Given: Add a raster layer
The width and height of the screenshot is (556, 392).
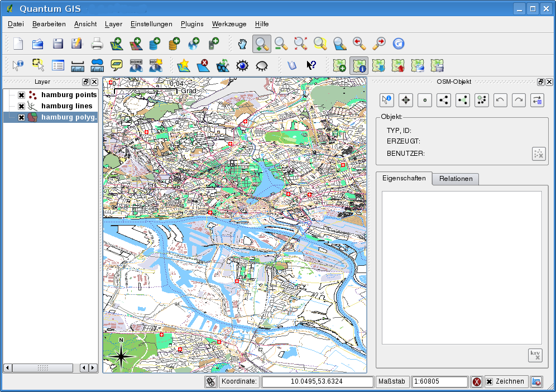Looking at the screenshot, I should (x=136, y=44).
